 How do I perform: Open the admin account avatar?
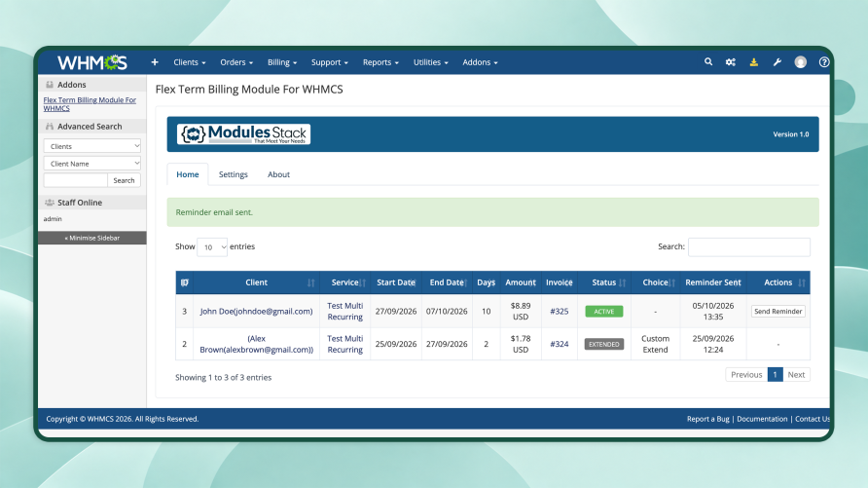(801, 62)
